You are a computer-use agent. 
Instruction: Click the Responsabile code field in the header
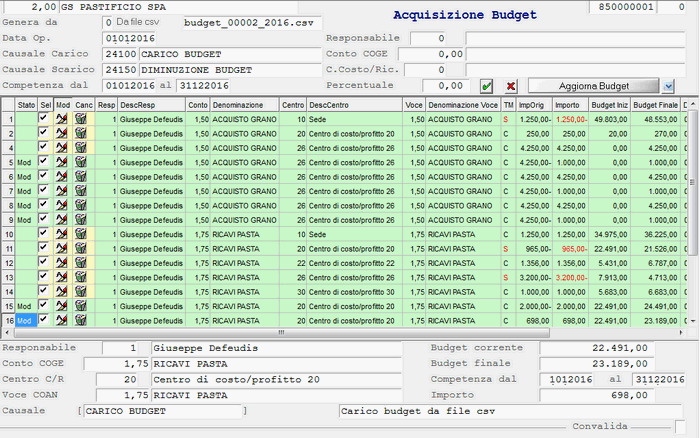[428, 38]
